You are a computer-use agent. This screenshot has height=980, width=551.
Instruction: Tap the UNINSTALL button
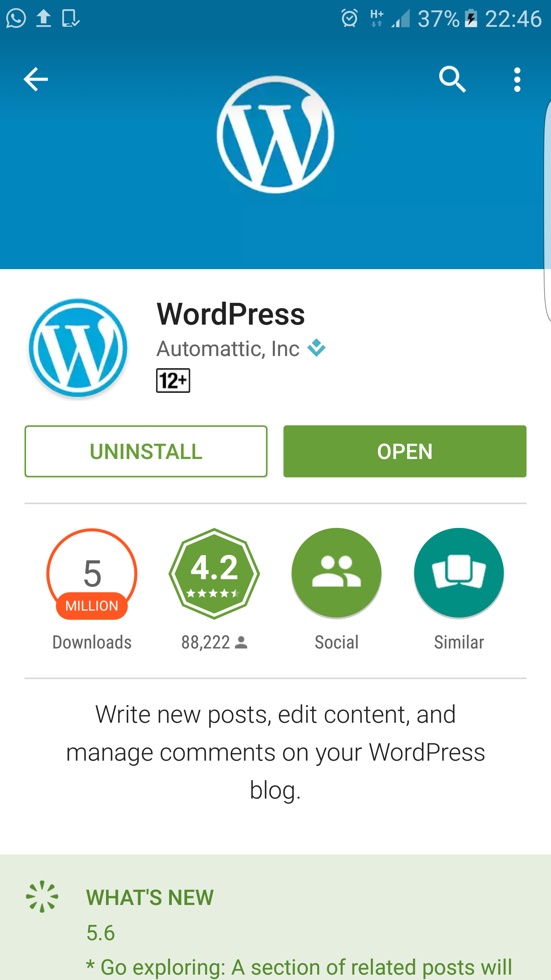point(146,451)
